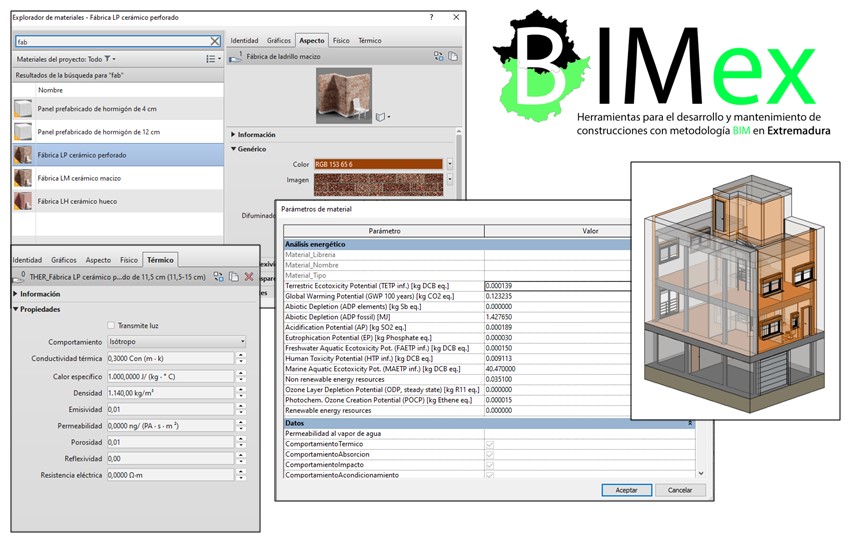Switch to Físico tab in the upper material browser
Image resolution: width=850 pixels, height=540 pixels.
click(x=341, y=40)
